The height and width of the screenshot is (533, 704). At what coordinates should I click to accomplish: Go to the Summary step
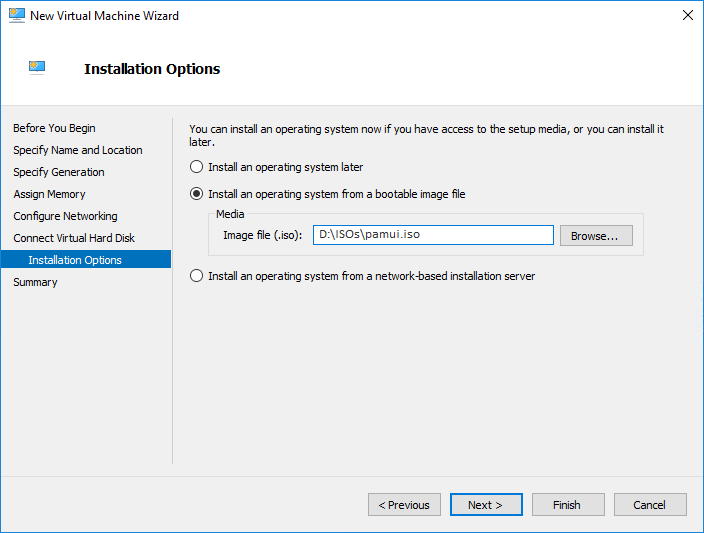point(35,282)
